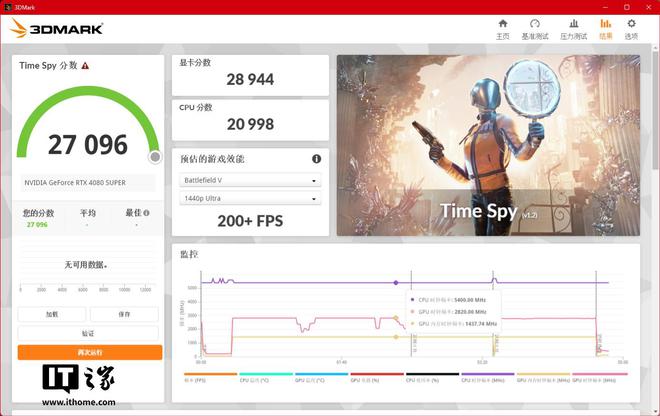Click the yellow data point on the GPU memory line

(x=396, y=337)
